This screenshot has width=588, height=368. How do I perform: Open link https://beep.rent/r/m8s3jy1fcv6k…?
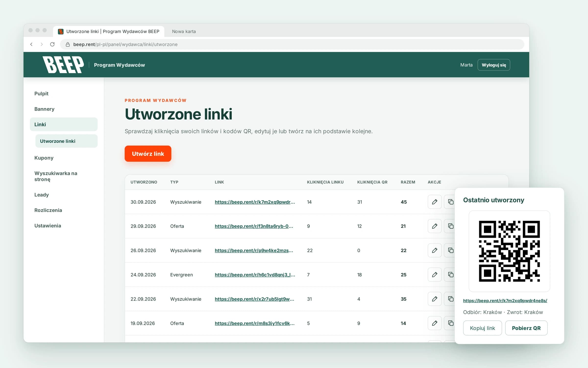tap(255, 323)
